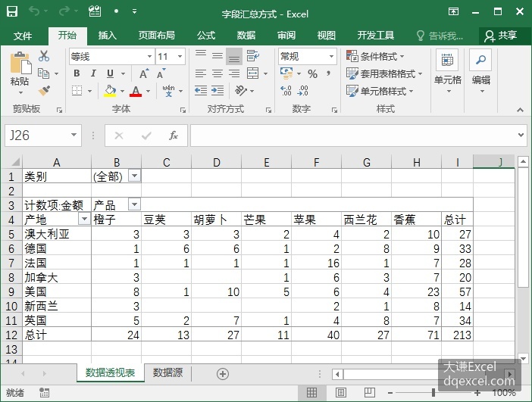Collapse the ribbon with the chevron

520,110
